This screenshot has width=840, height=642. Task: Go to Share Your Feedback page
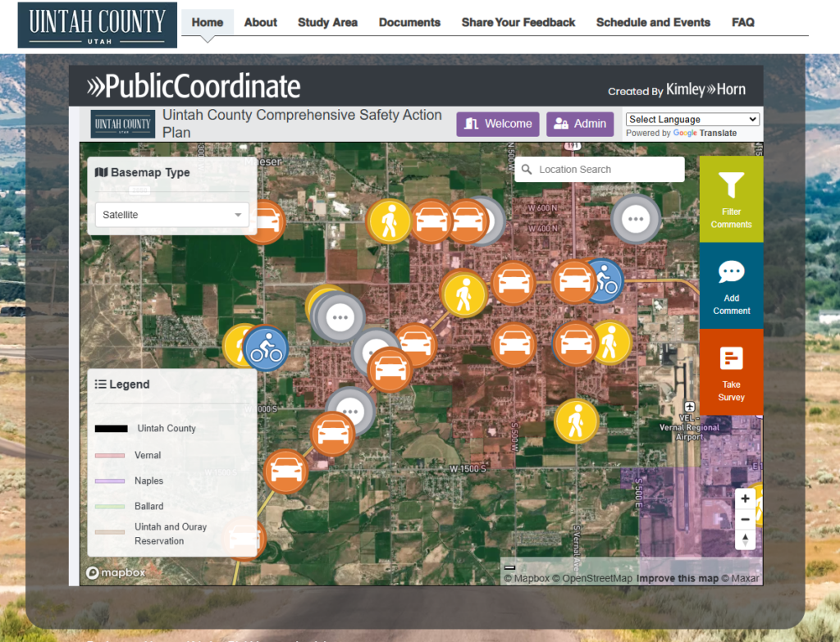tap(518, 22)
